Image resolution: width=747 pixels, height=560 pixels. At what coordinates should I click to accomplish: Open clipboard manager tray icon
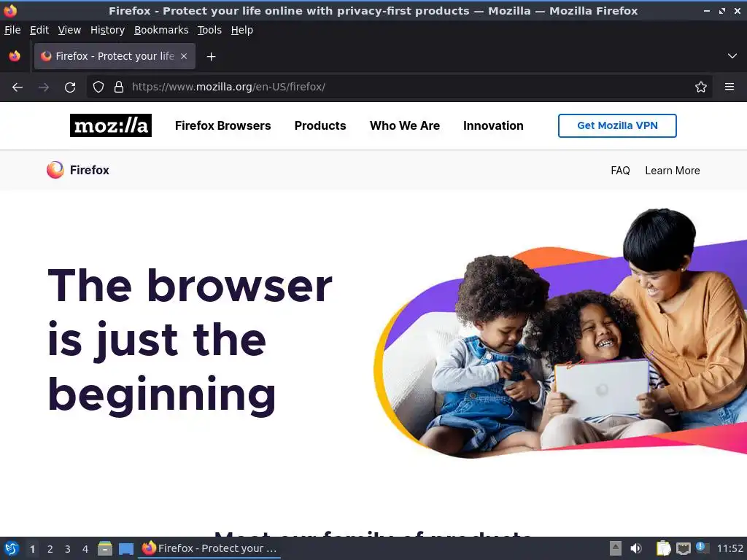pos(663,548)
